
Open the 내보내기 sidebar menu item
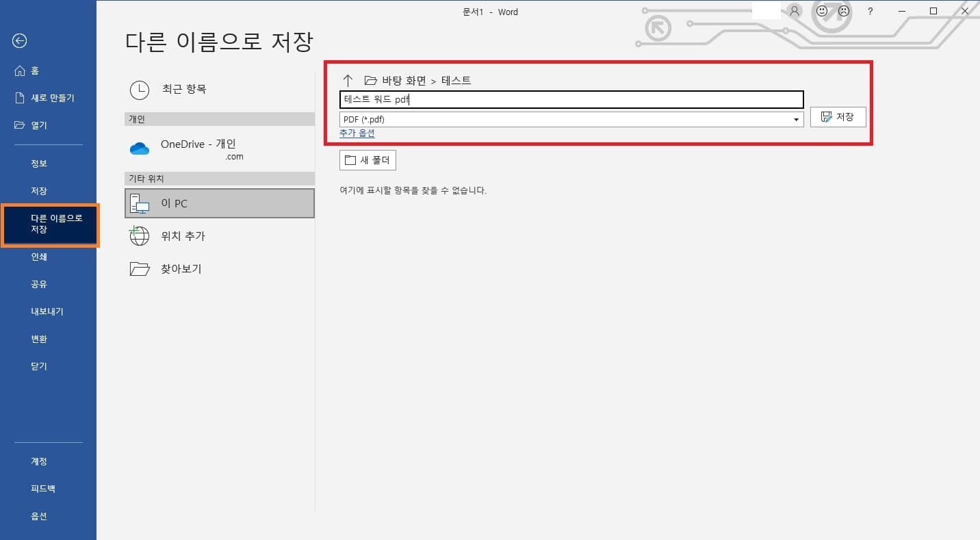(x=47, y=311)
